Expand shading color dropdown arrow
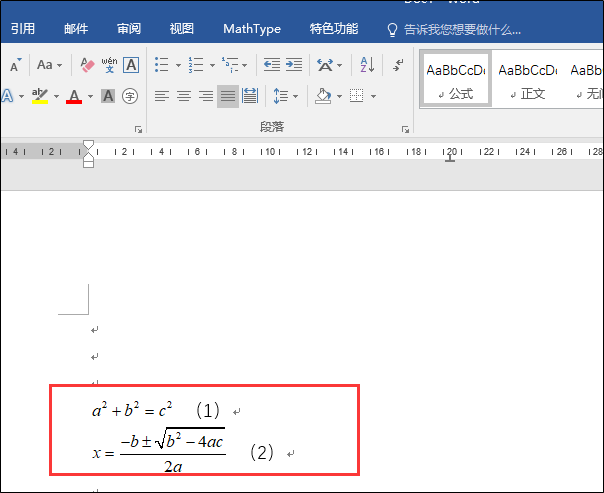The width and height of the screenshot is (604, 493). pyautogui.click(x=339, y=96)
